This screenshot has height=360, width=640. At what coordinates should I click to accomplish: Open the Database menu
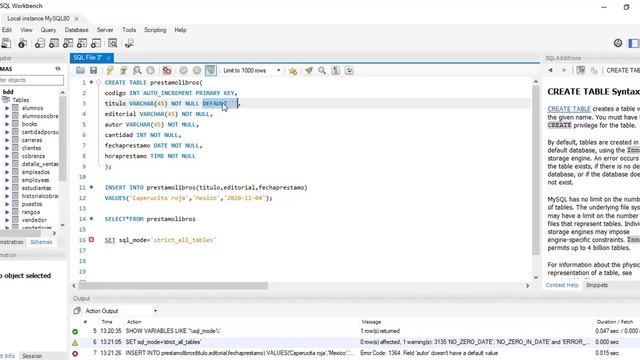pyautogui.click(x=76, y=30)
